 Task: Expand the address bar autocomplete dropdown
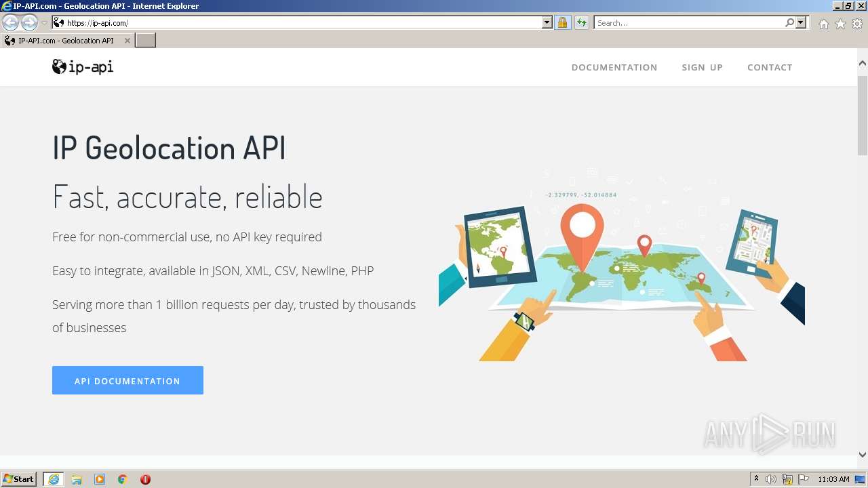pyautogui.click(x=547, y=23)
